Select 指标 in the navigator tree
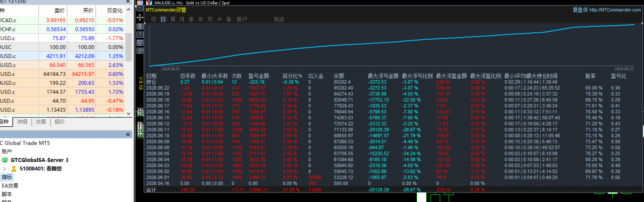Screen dimensions: 644x202 tap(6, 177)
